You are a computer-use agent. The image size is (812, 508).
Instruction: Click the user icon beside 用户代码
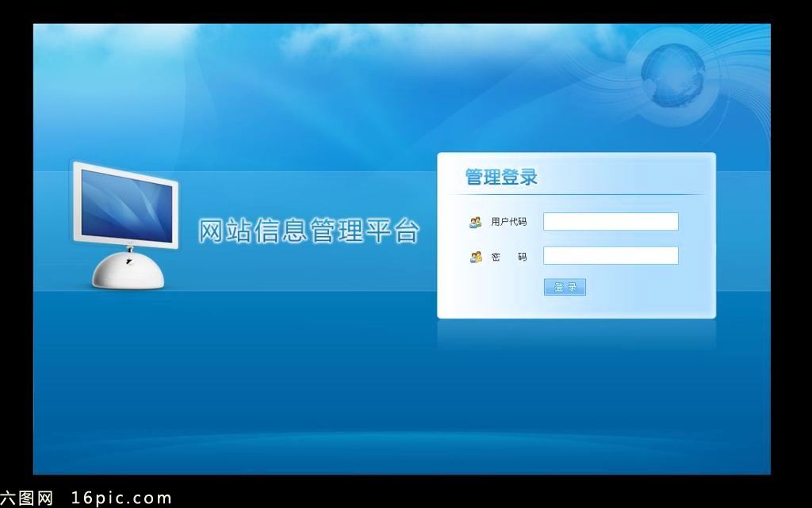point(476,223)
